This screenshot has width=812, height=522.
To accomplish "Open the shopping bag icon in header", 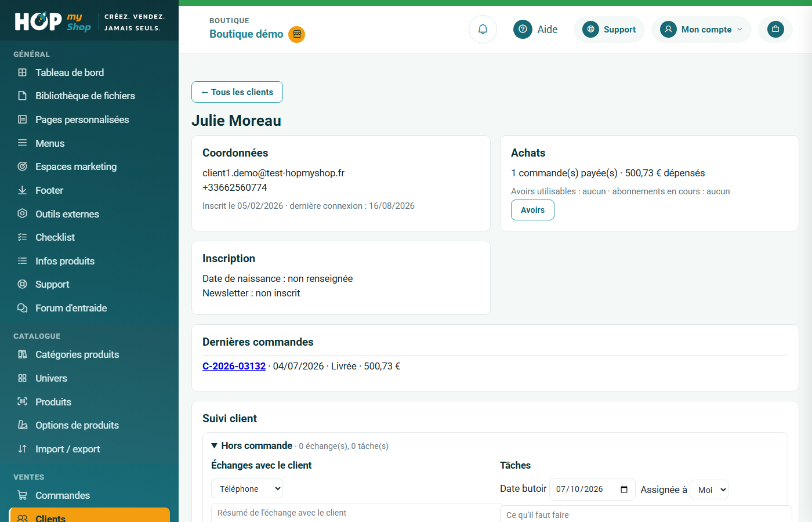I will pyautogui.click(x=775, y=29).
